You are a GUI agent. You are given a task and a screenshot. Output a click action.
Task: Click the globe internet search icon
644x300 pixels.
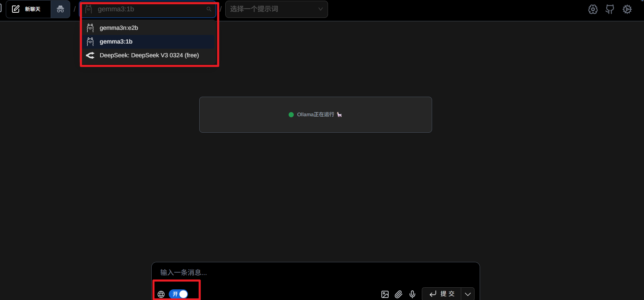pos(161,294)
